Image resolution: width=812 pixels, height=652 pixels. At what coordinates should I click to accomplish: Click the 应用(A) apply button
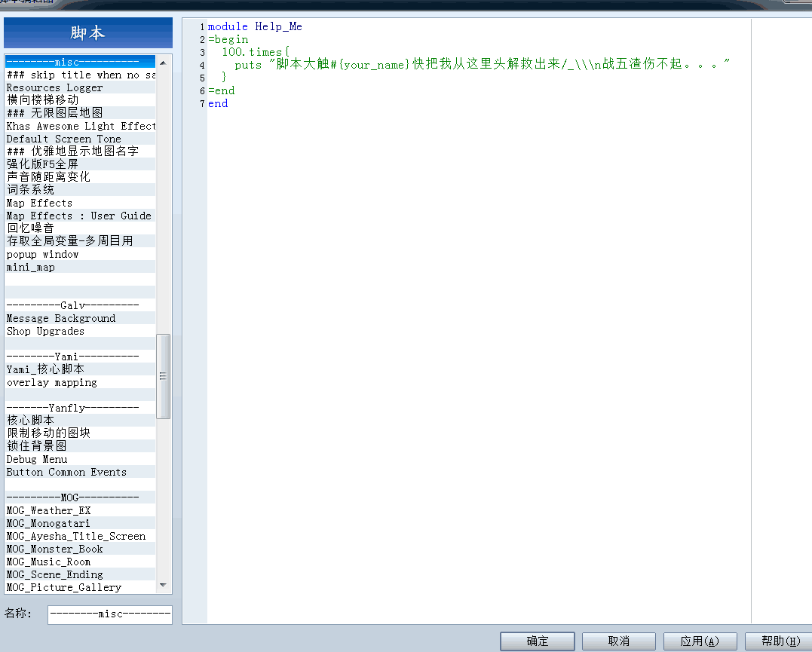pos(700,641)
